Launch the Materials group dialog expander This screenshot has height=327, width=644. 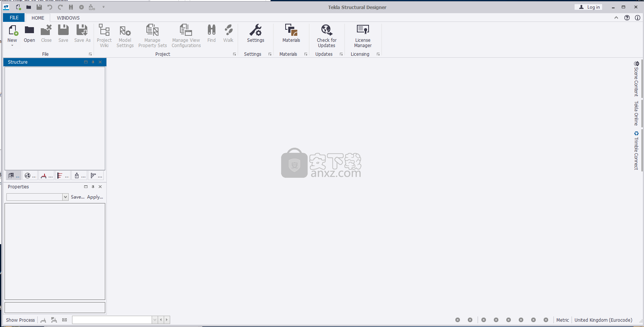click(306, 54)
